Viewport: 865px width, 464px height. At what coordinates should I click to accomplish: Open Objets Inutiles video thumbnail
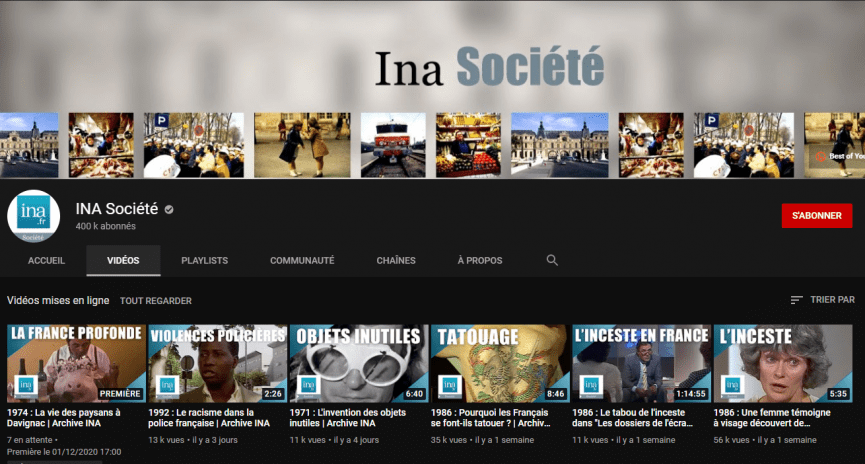pos(359,363)
